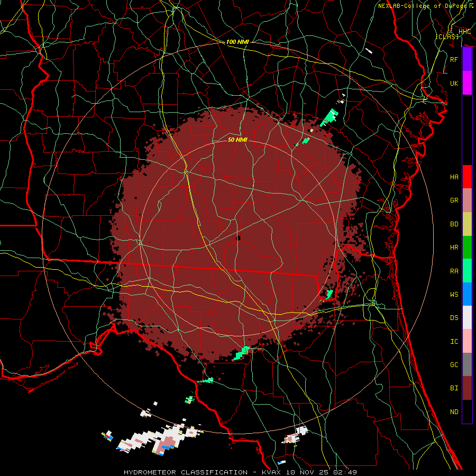The height and width of the screenshot is (476, 476).
Task: Click the 100 NMI range ring label
Action: (x=237, y=42)
